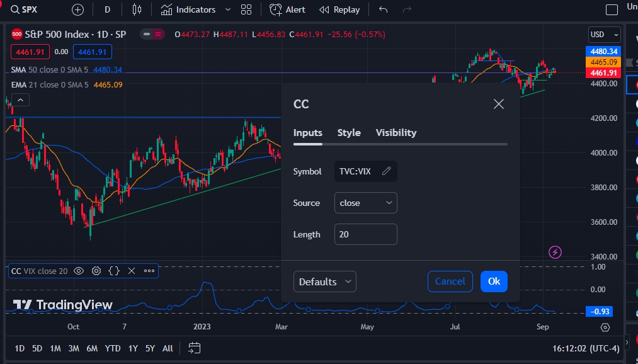Open the Source close dropdown
This screenshot has width=638, height=364.
pyautogui.click(x=365, y=203)
